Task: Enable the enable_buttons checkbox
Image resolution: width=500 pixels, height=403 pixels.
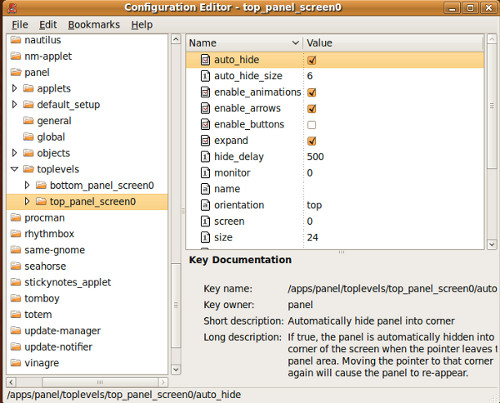Action: pos(312,125)
